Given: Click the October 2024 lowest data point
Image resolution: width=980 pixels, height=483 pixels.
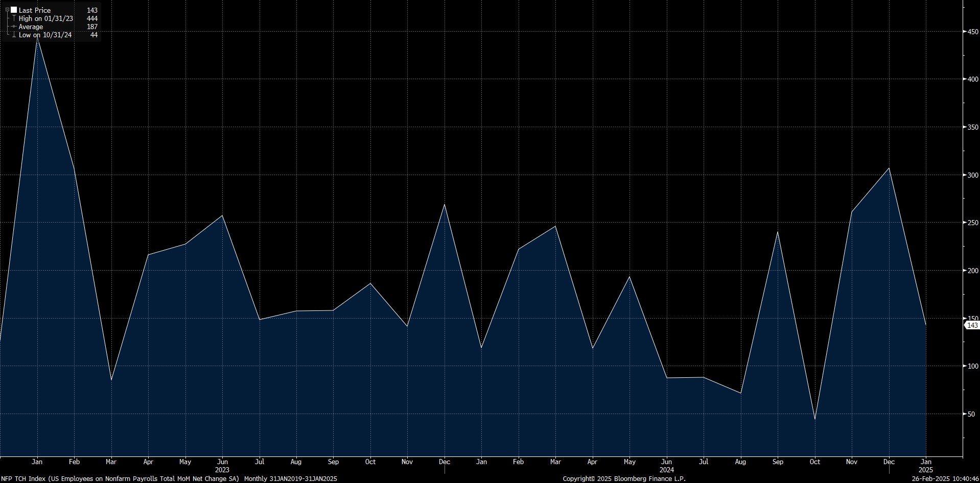Looking at the screenshot, I should point(814,419).
